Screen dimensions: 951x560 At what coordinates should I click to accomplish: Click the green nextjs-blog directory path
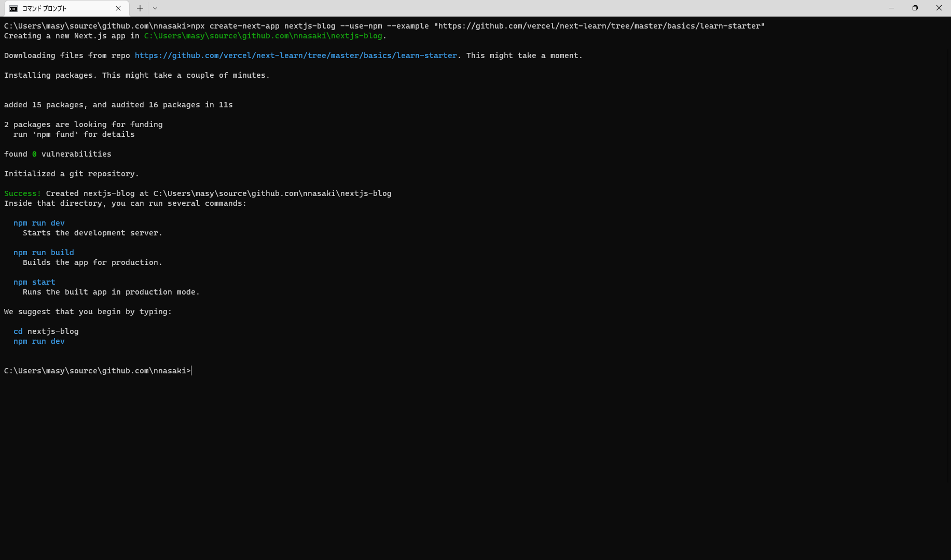[263, 36]
